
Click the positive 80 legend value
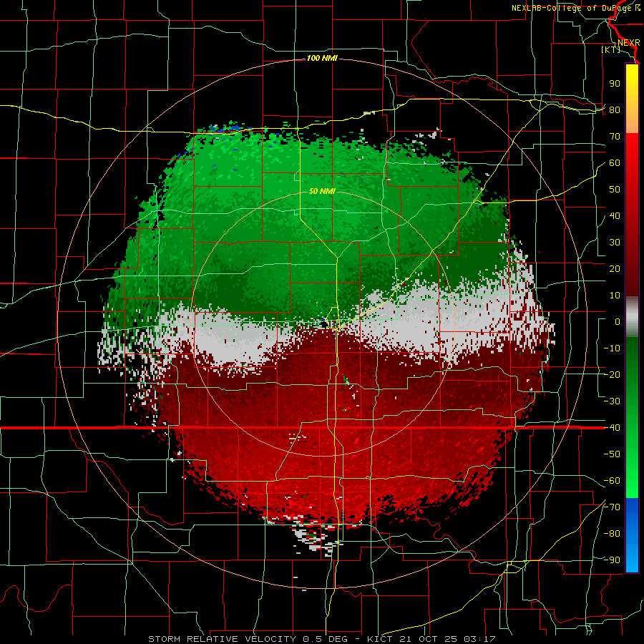point(615,110)
